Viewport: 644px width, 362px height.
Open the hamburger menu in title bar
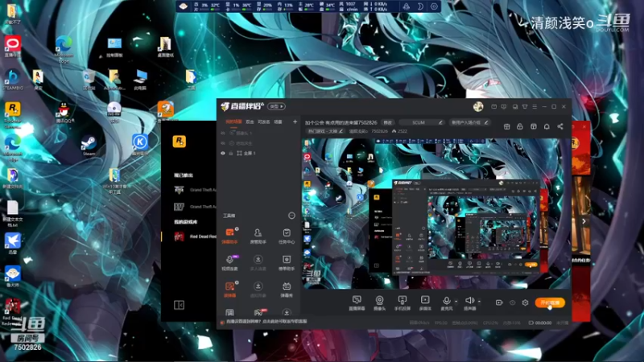(535, 107)
